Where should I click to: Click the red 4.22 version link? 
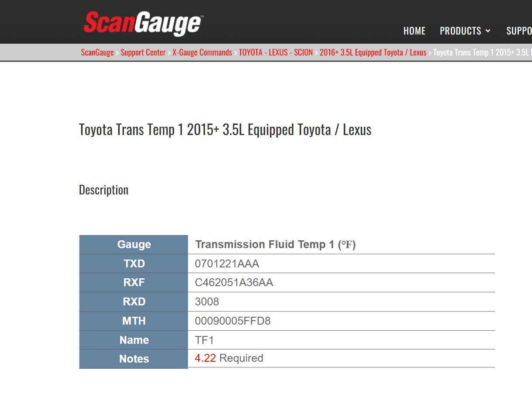coord(205,358)
